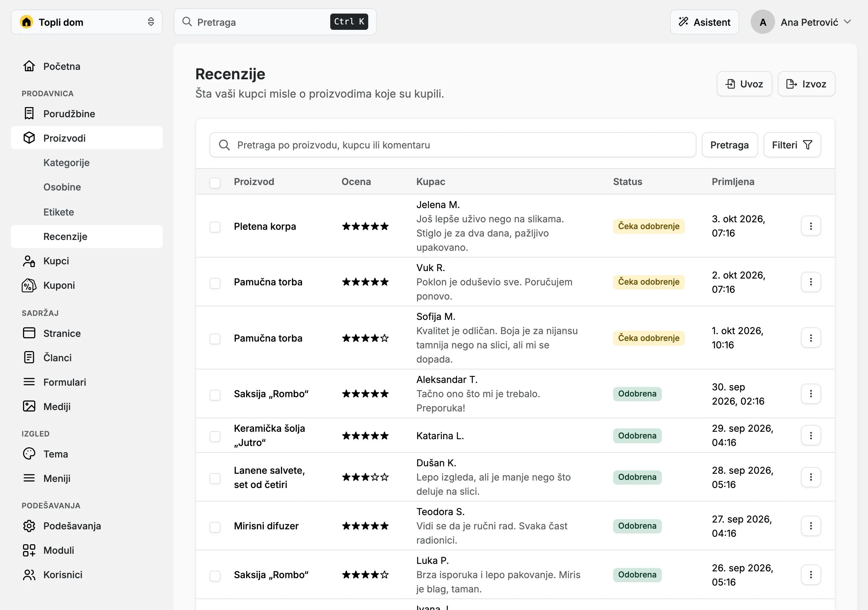
Task: Click the Kuponi percent tag icon
Action: [x=29, y=285]
